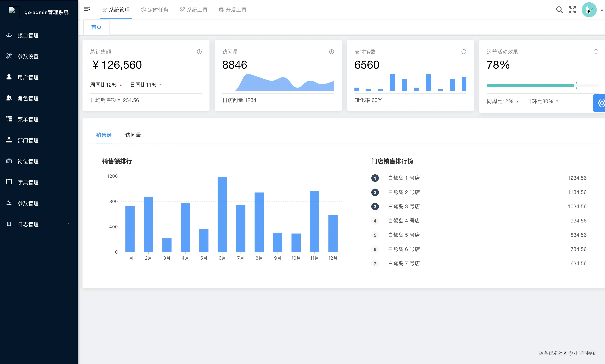Click the 6月 bar in sales chart
The width and height of the screenshot is (605, 364).
(222, 214)
